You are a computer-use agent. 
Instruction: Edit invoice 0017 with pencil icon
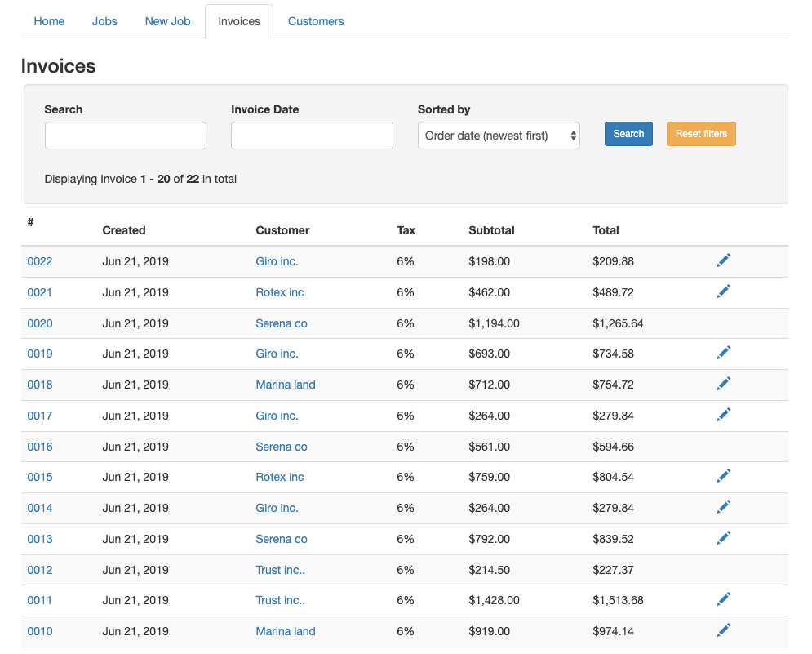coord(723,415)
